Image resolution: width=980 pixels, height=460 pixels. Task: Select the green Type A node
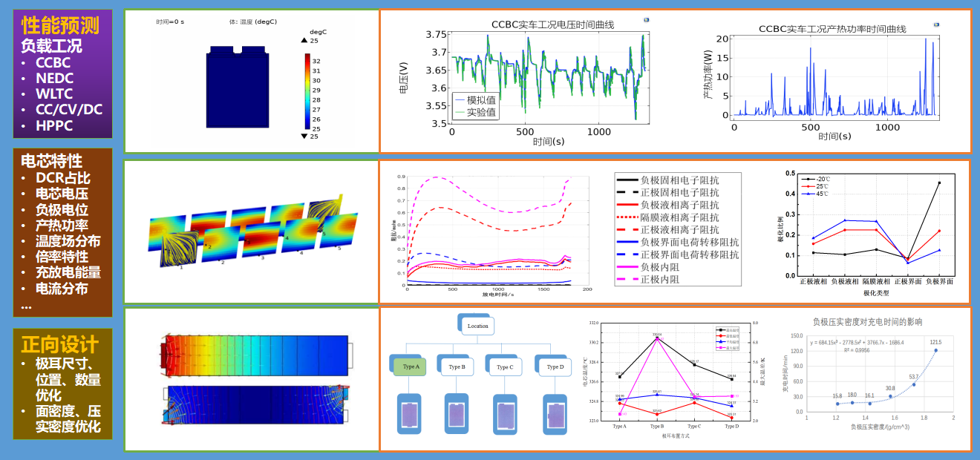tap(409, 367)
